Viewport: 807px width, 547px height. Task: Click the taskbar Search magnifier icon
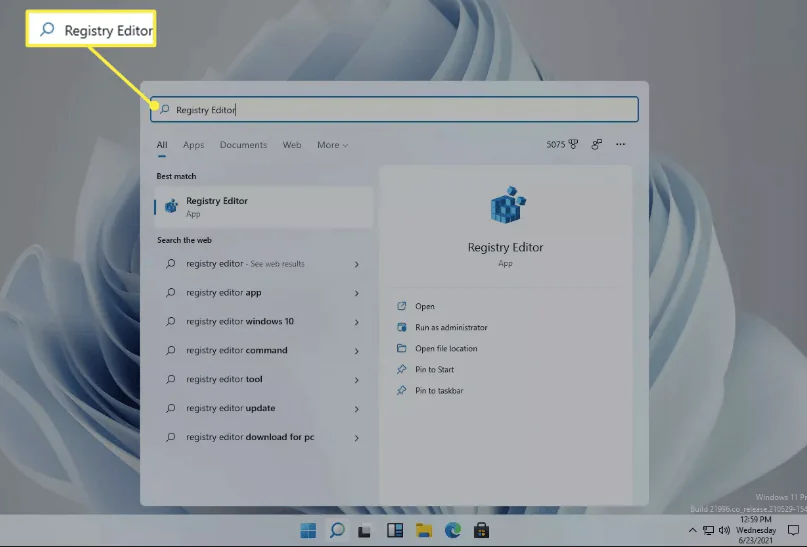(337, 530)
